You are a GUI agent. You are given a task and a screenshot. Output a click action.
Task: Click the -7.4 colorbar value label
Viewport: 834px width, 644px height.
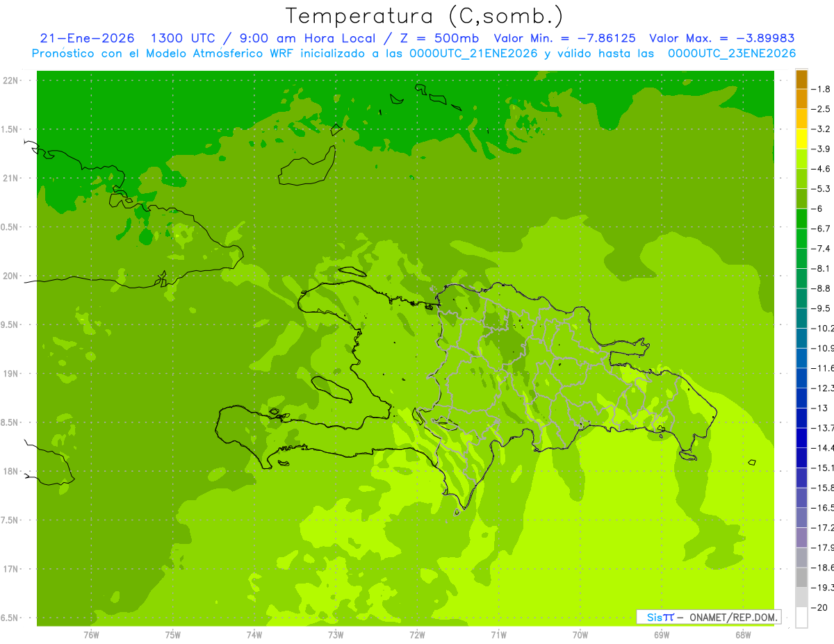point(821,249)
